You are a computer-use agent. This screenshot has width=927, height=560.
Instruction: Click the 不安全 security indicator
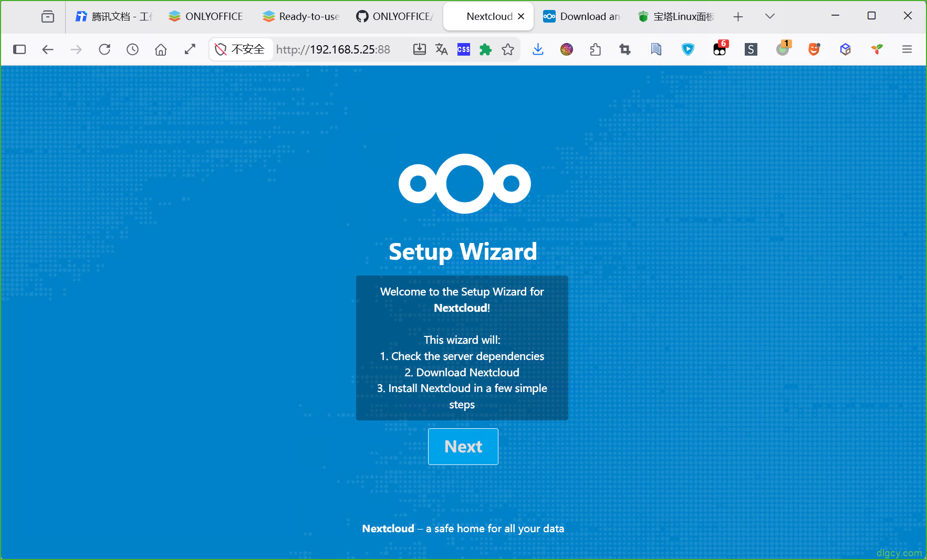[241, 49]
